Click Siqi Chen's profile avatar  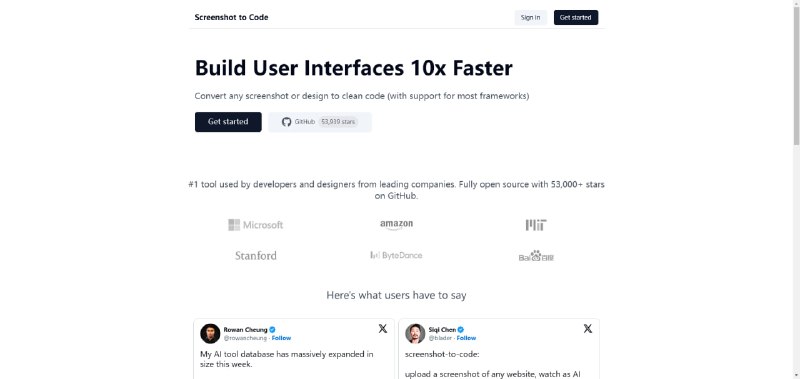415,334
